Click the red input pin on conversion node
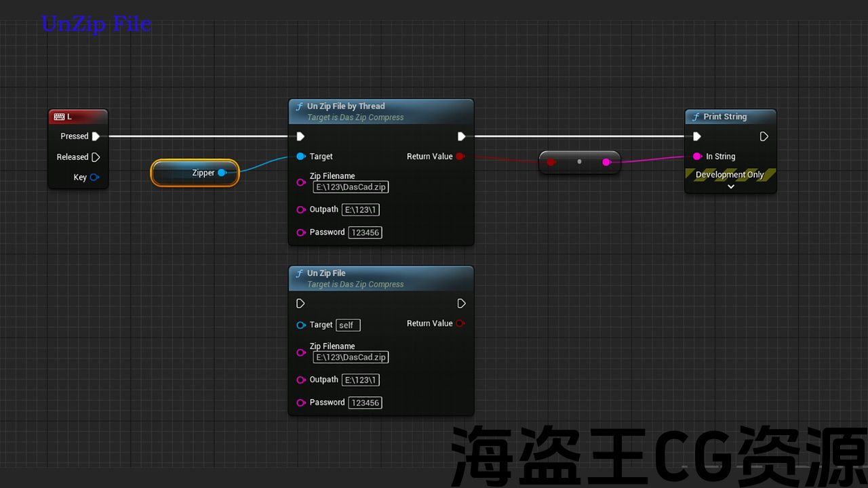This screenshot has height=488, width=868. (x=551, y=162)
